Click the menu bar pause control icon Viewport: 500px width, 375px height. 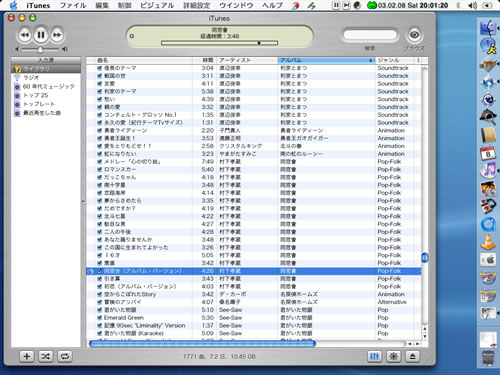point(336,5)
